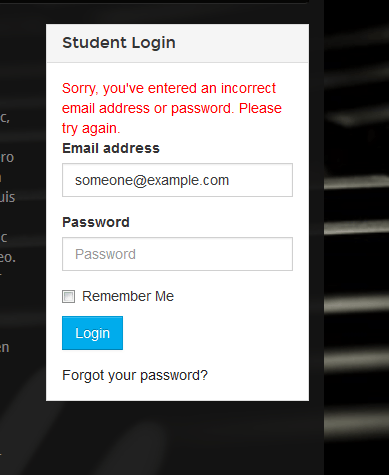This screenshot has width=389, height=475.
Task: Focus the Password input field
Action: point(177,254)
